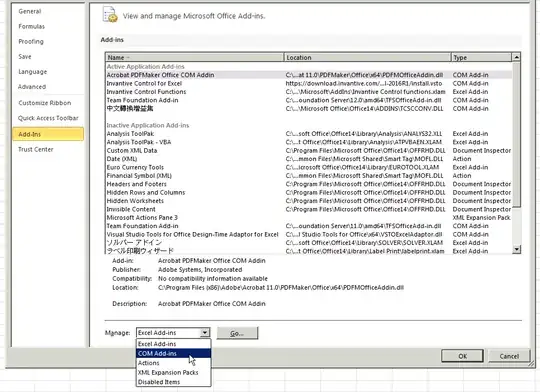Select the highlighted Add-Ins category
Screen dimensions: 540x392
click(x=48, y=134)
